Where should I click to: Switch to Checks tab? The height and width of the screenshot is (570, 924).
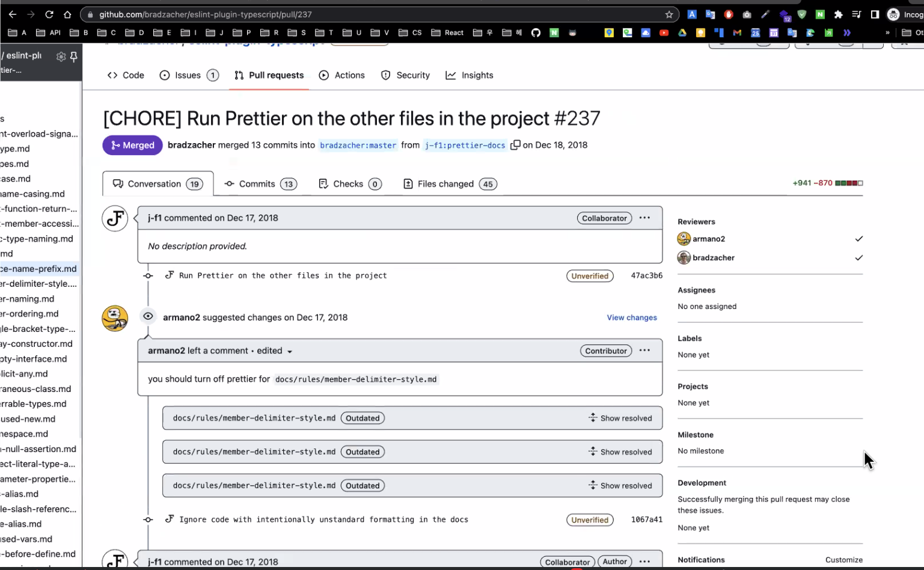349,184
